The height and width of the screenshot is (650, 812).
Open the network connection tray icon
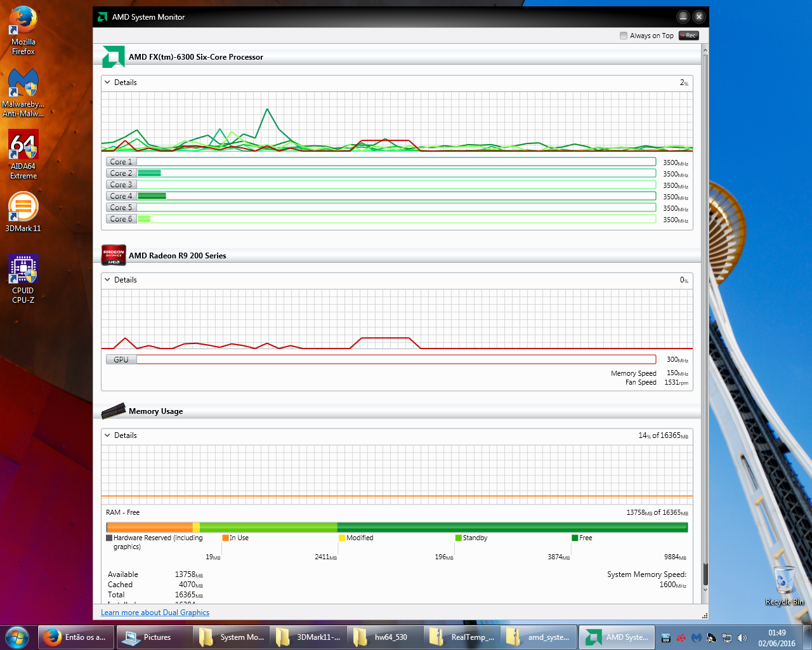point(727,638)
